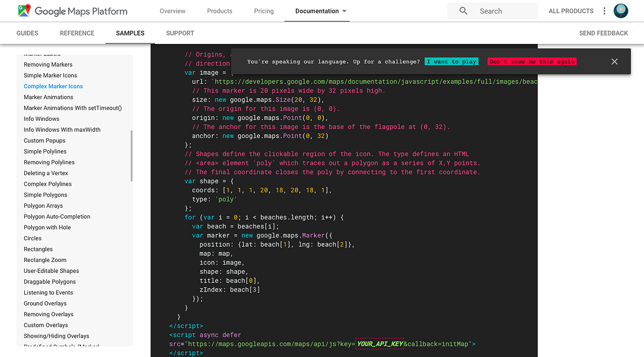
Task: Switch to the GUIDES tab
Action: coord(27,33)
